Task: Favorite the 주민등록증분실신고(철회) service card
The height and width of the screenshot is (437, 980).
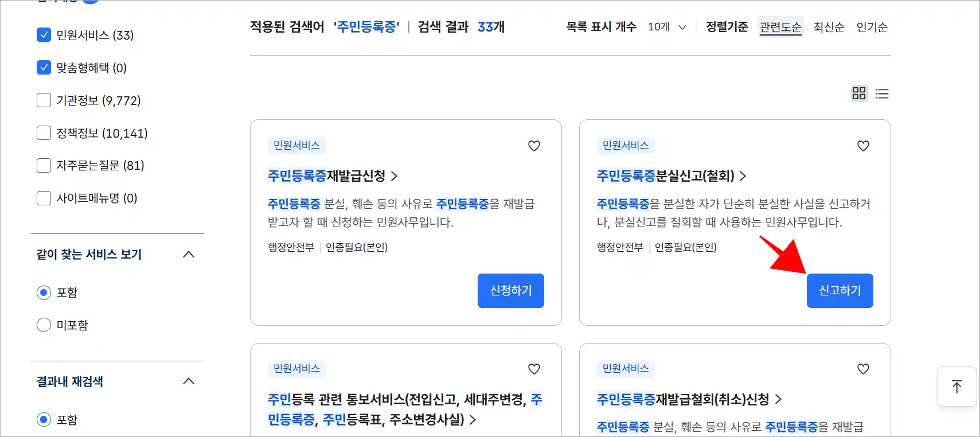Action: coord(863,146)
